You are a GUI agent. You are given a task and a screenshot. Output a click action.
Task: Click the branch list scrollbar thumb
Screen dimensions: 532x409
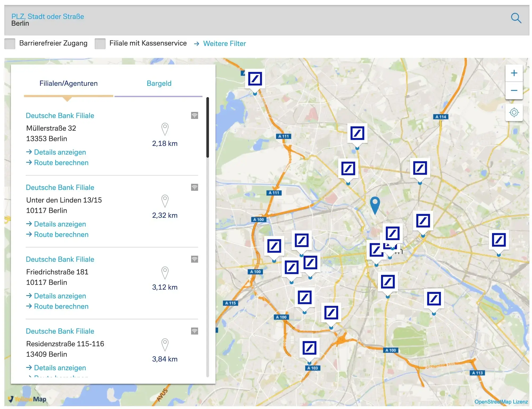pos(207,127)
